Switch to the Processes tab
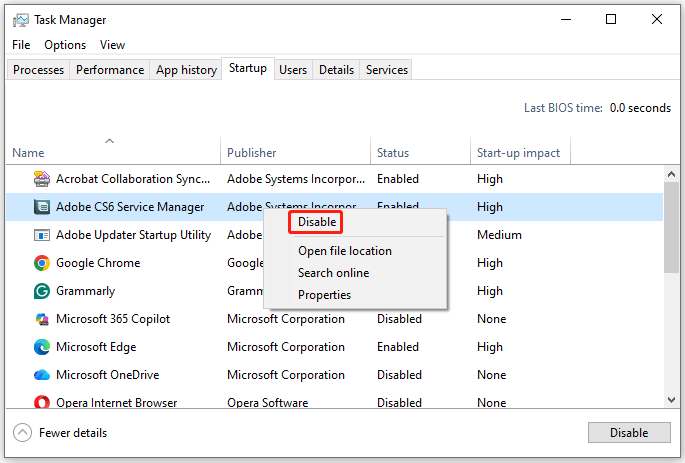The width and height of the screenshot is (685, 463). click(38, 70)
